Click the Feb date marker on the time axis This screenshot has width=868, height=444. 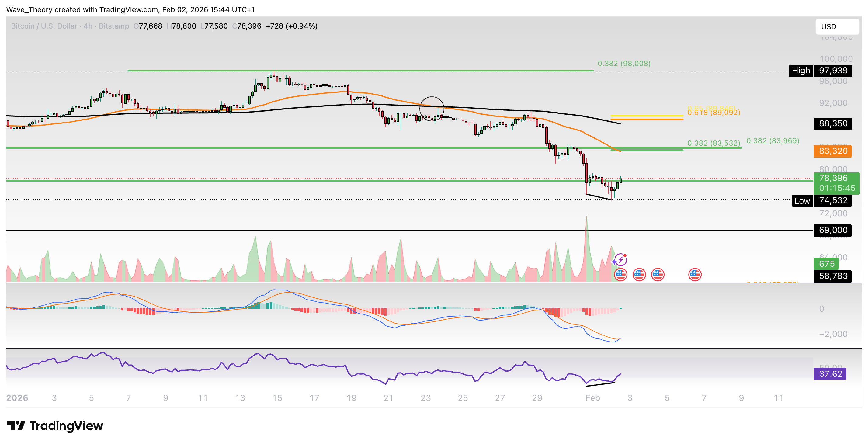click(x=592, y=398)
